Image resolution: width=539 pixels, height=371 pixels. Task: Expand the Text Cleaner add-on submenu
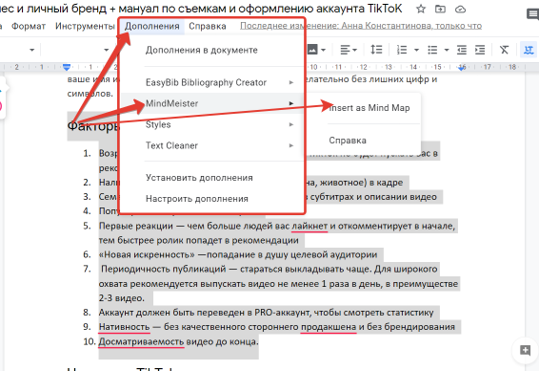coord(212,145)
